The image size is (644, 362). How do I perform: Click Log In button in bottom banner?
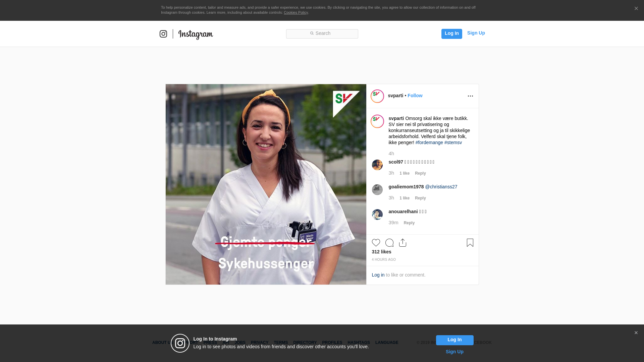click(x=454, y=340)
